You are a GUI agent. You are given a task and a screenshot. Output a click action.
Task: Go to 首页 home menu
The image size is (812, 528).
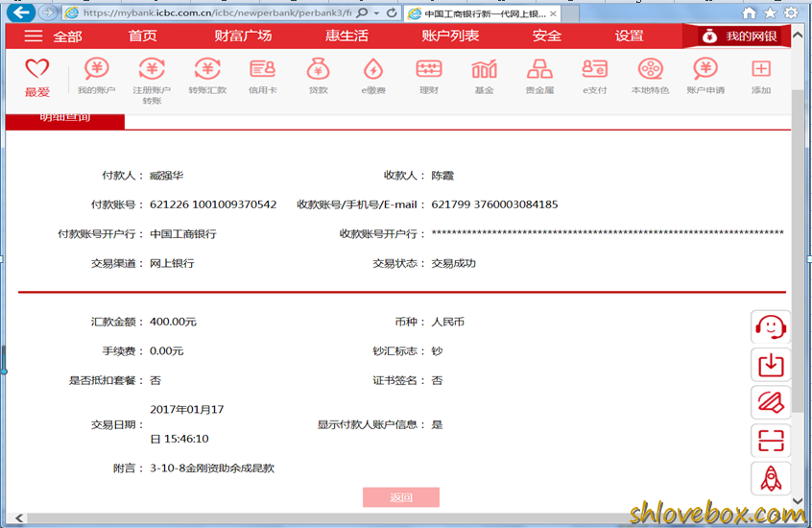click(142, 36)
